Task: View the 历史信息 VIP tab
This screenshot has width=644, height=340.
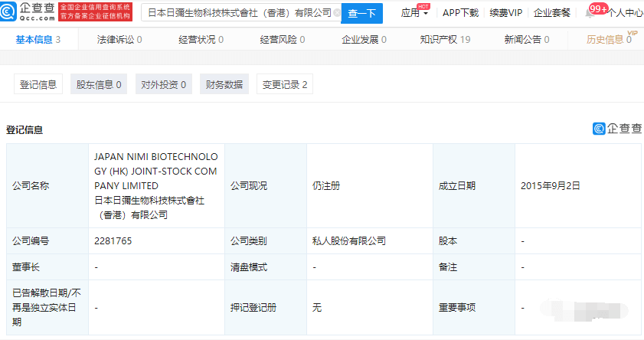Action: [x=609, y=40]
